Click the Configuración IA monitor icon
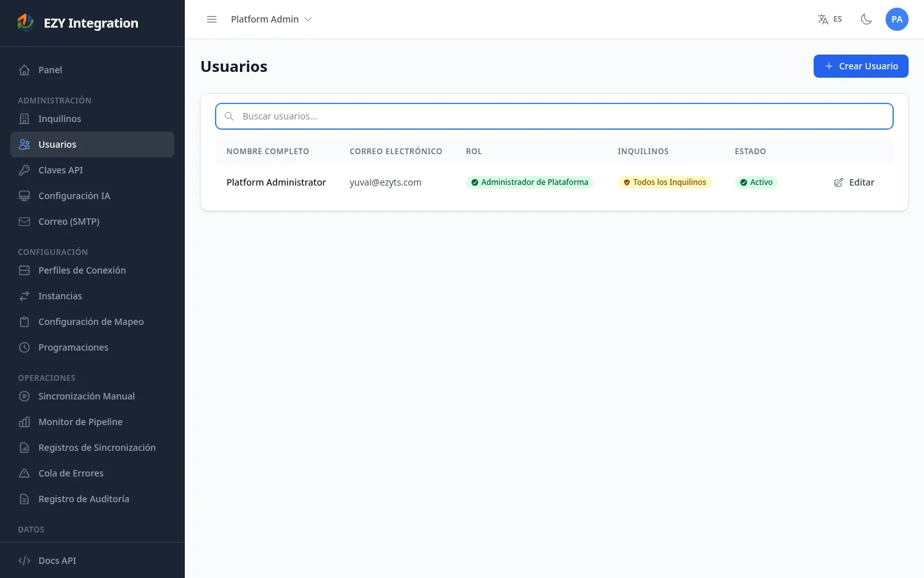This screenshot has width=924, height=578. tap(24, 196)
